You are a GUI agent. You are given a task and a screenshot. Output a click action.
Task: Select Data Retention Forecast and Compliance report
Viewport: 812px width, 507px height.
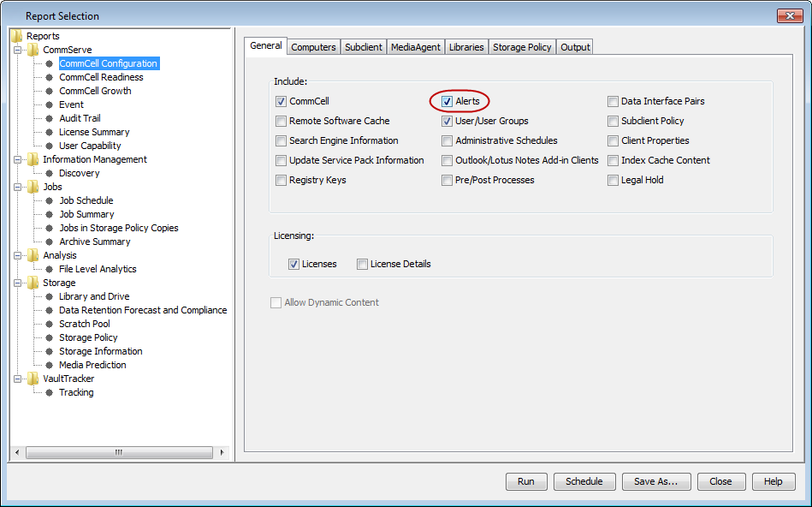click(x=143, y=310)
